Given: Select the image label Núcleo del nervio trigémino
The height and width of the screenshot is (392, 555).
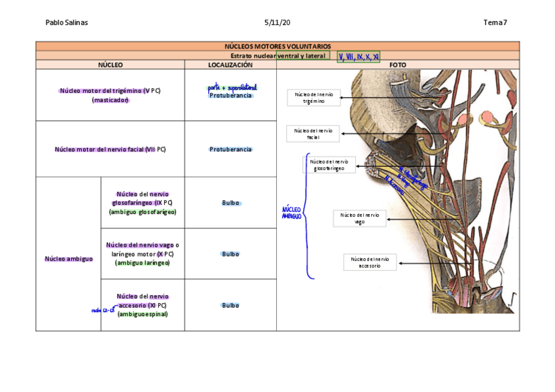Looking at the screenshot, I should (313, 98).
